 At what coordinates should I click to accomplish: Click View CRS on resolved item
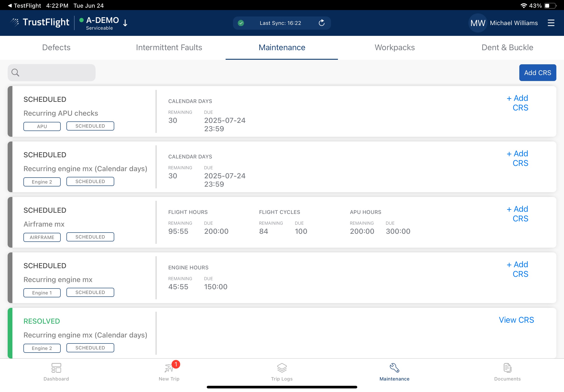[516, 320]
